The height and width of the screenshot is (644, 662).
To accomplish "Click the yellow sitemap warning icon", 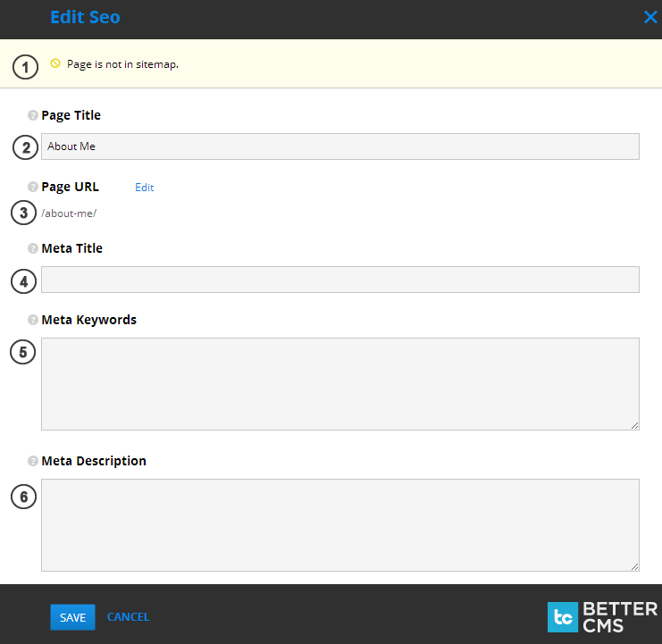I will [x=55, y=63].
